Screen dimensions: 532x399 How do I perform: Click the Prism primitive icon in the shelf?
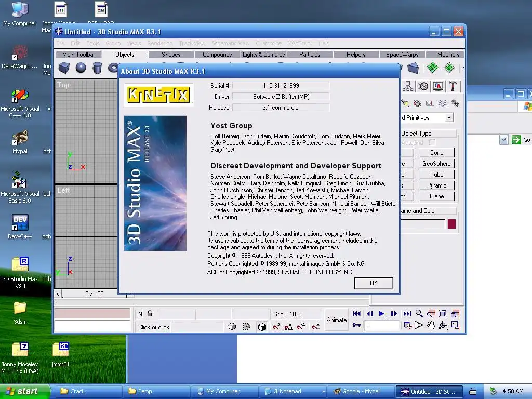click(x=413, y=68)
